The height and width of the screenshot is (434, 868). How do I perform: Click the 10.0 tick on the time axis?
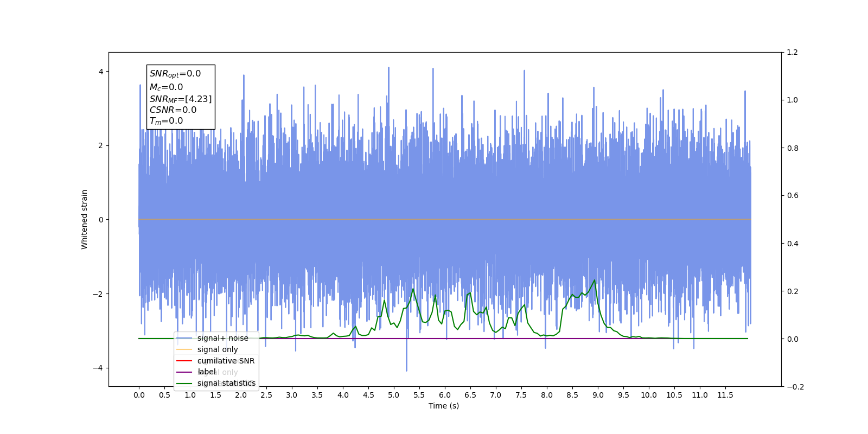649,395
